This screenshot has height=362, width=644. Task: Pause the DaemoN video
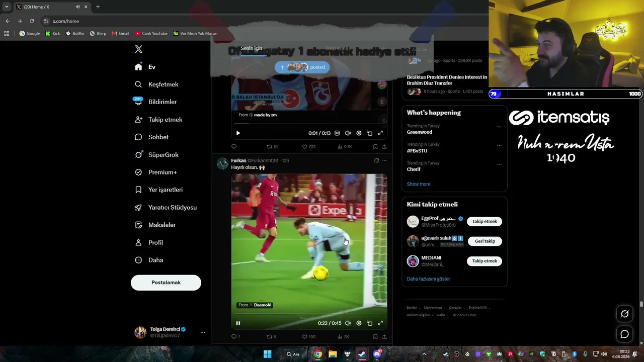click(x=238, y=323)
